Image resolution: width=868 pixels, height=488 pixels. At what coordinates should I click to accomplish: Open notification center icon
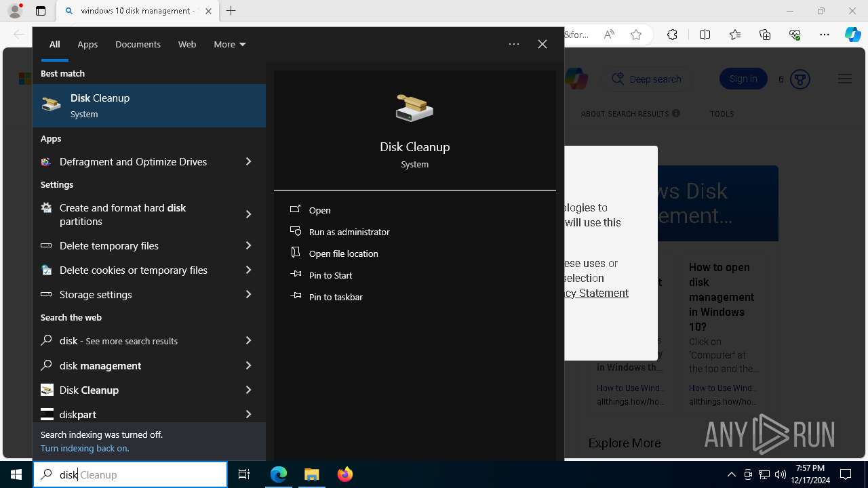[846, 474]
